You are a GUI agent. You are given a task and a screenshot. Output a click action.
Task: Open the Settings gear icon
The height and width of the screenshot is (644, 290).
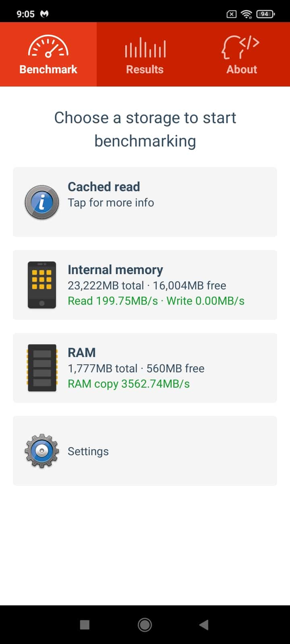click(42, 451)
